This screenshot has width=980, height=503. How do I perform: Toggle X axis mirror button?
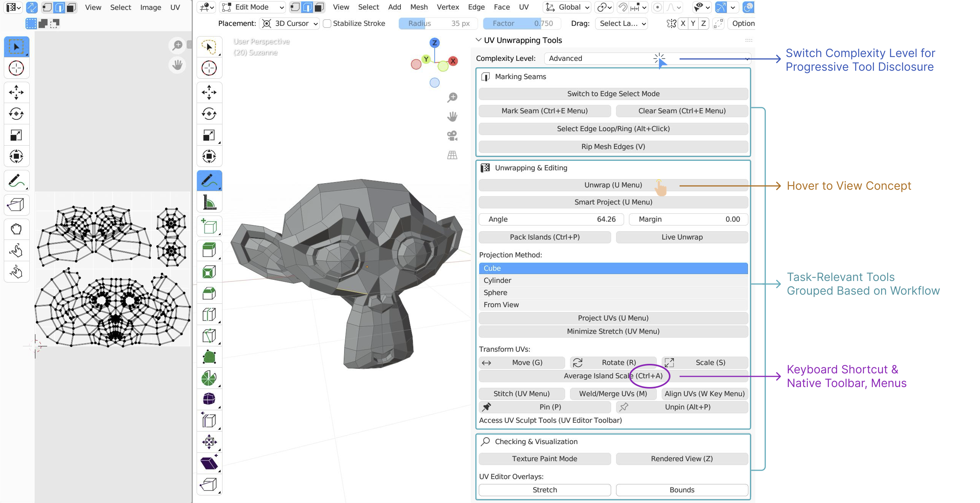(x=683, y=24)
